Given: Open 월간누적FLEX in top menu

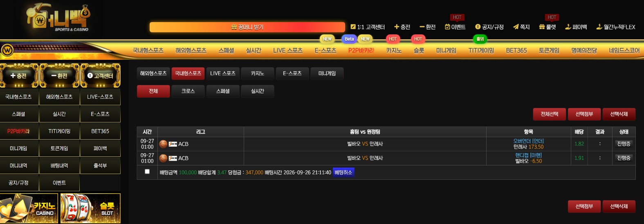Looking at the screenshot, I should [x=616, y=27].
